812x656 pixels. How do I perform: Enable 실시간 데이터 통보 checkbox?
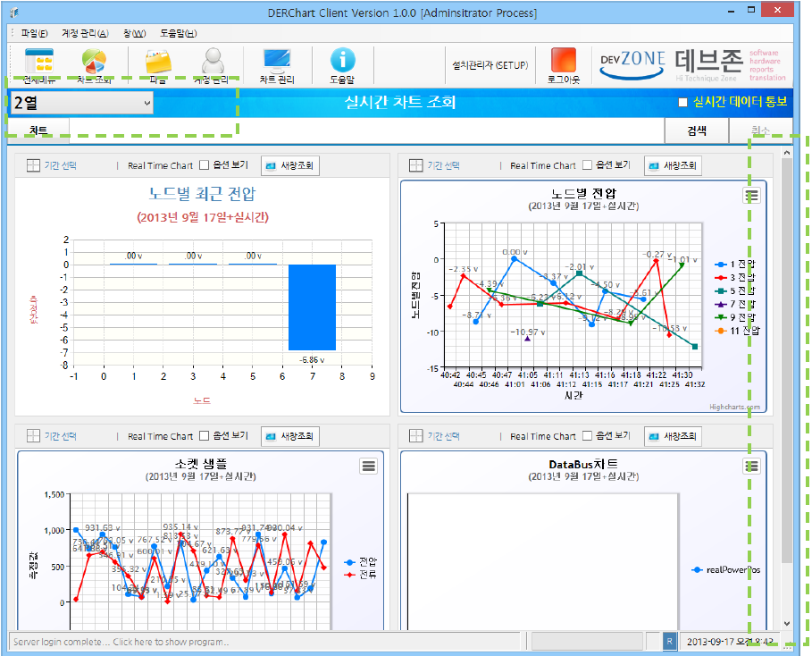(x=683, y=103)
